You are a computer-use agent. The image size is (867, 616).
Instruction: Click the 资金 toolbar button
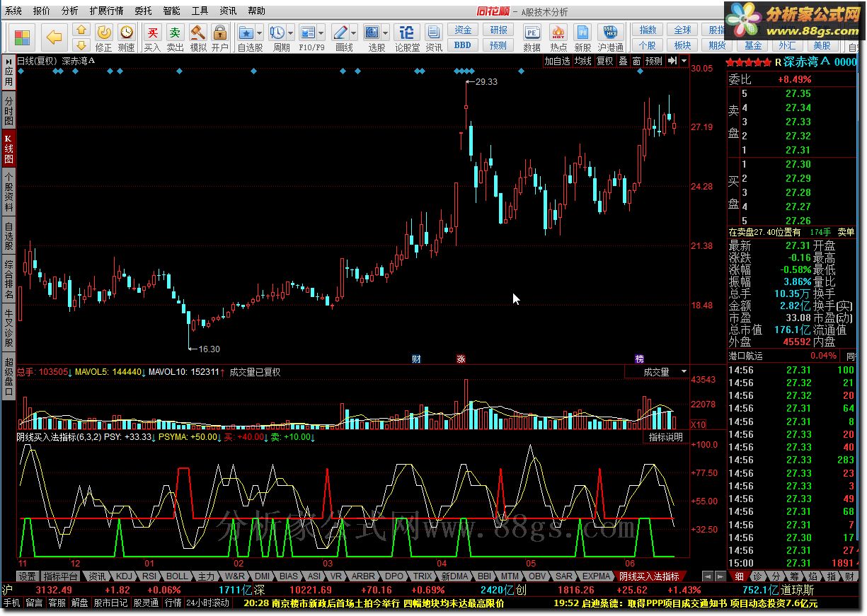(463, 30)
